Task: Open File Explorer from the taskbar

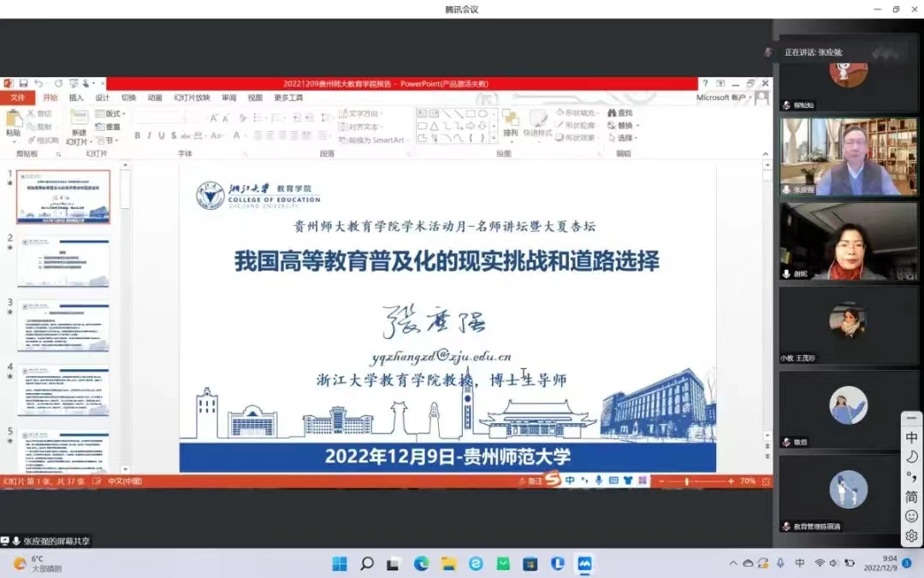Action: click(x=448, y=563)
